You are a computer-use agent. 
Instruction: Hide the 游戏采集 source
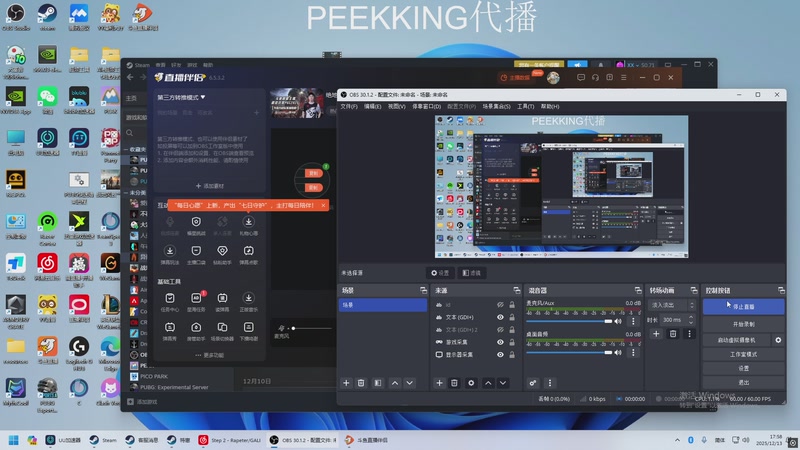point(501,342)
